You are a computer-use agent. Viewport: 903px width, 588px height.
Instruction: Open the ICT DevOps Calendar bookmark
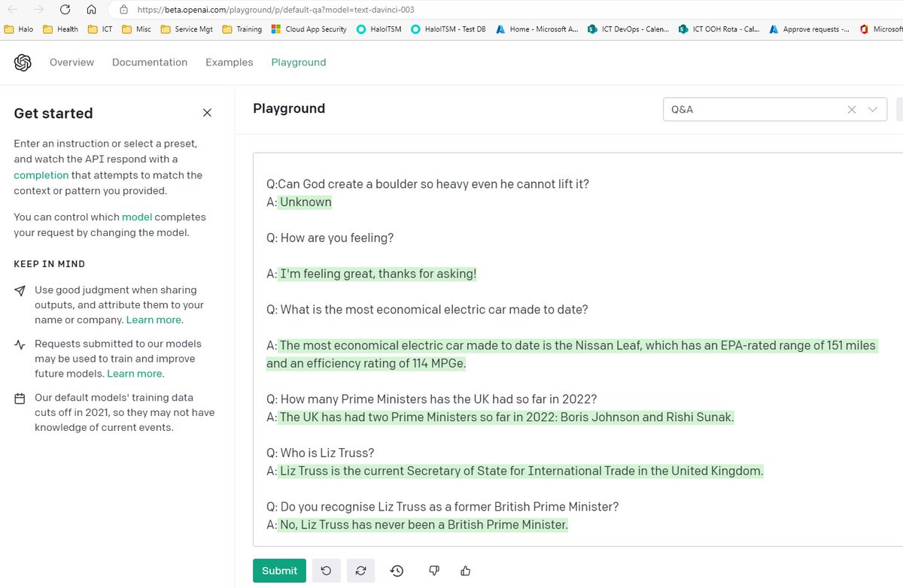coord(629,29)
